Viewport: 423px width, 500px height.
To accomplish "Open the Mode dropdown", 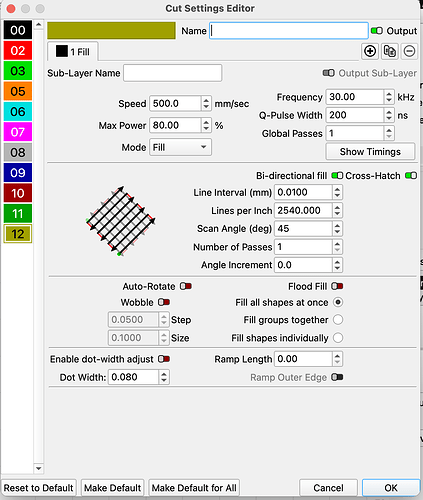I will click(x=180, y=147).
